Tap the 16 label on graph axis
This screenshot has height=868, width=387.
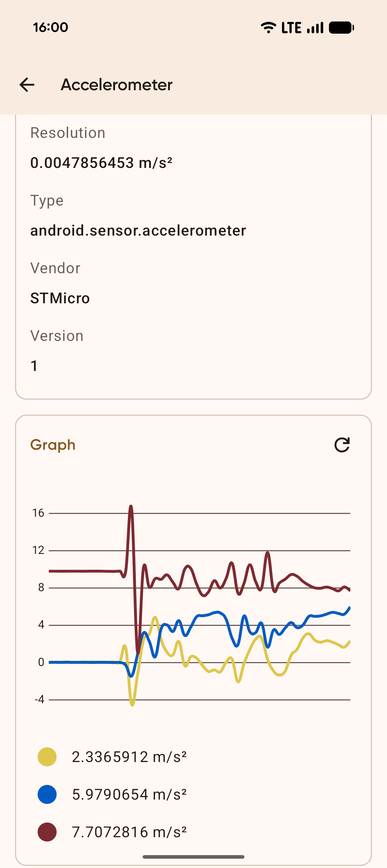pos(38,513)
